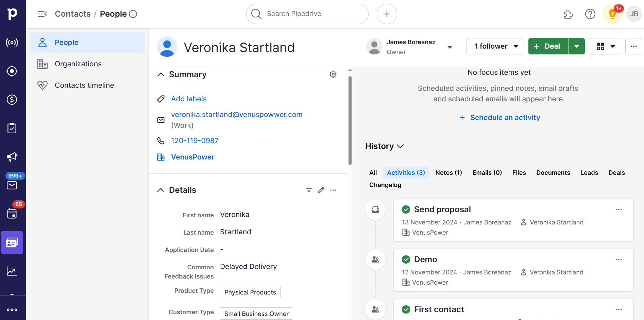Click Add labels in Summary
The width and height of the screenshot is (644, 320).
point(189,99)
